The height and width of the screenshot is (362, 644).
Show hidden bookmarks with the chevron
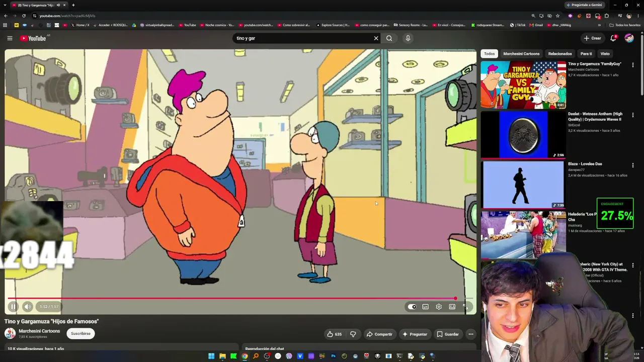pos(599,25)
